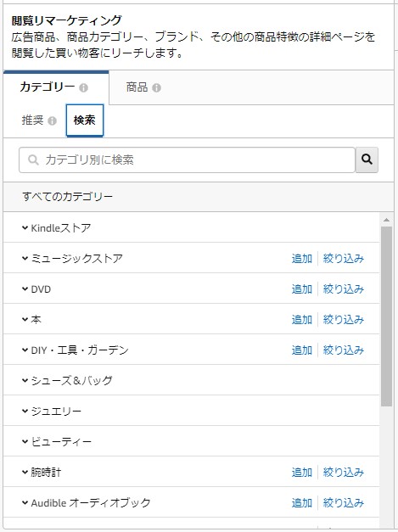Click 追加 for DIY・工具・ガーデン
The height and width of the screenshot is (532, 398).
(x=301, y=350)
